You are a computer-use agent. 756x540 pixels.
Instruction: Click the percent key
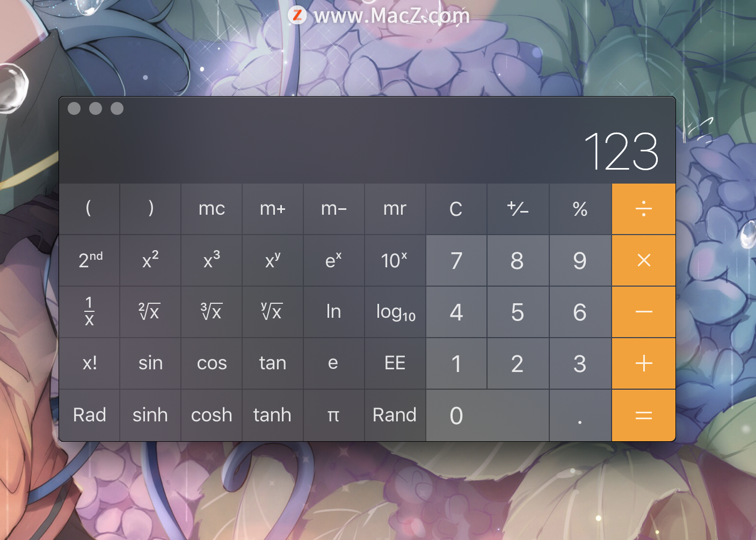[580, 209]
